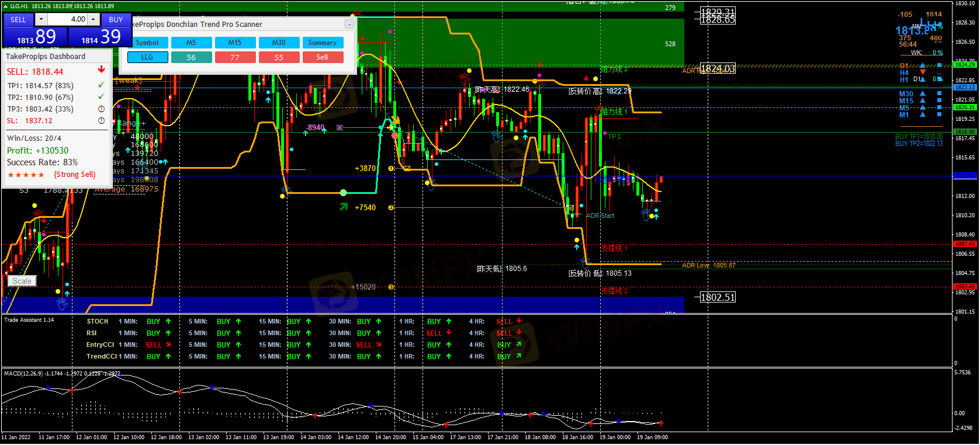
Task: Click the green arrow beside +7540
Action: point(344,207)
